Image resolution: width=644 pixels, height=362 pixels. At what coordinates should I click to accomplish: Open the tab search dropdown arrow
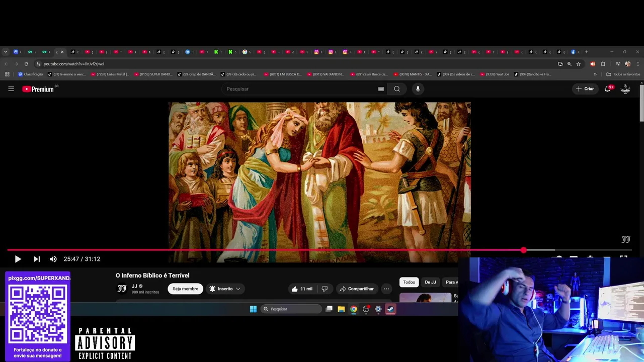[x=6, y=52]
